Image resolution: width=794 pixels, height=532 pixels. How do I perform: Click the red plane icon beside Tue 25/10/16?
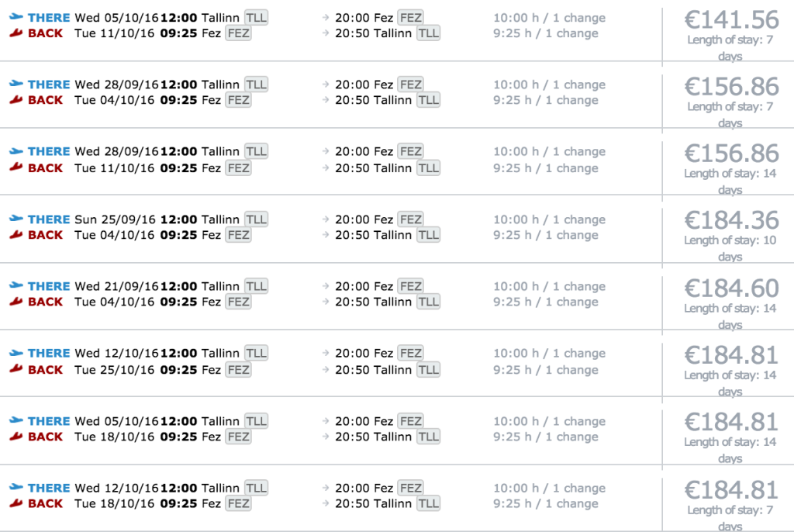tap(16, 370)
